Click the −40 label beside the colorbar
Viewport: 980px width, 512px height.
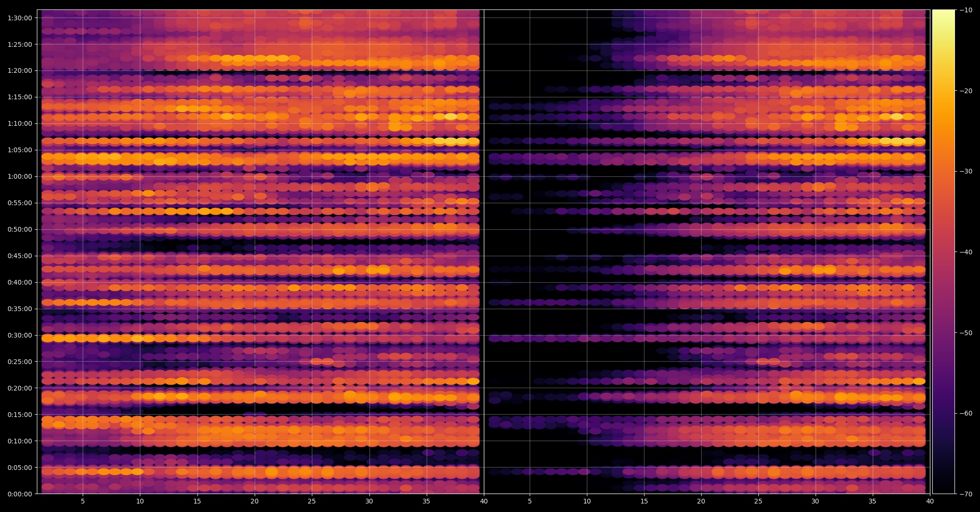click(x=966, y=252)
